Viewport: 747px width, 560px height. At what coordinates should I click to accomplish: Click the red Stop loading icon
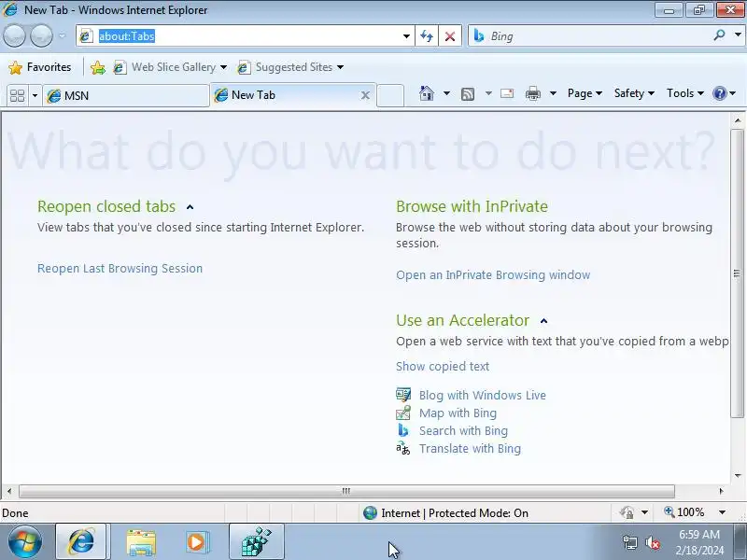coord(450,36)
